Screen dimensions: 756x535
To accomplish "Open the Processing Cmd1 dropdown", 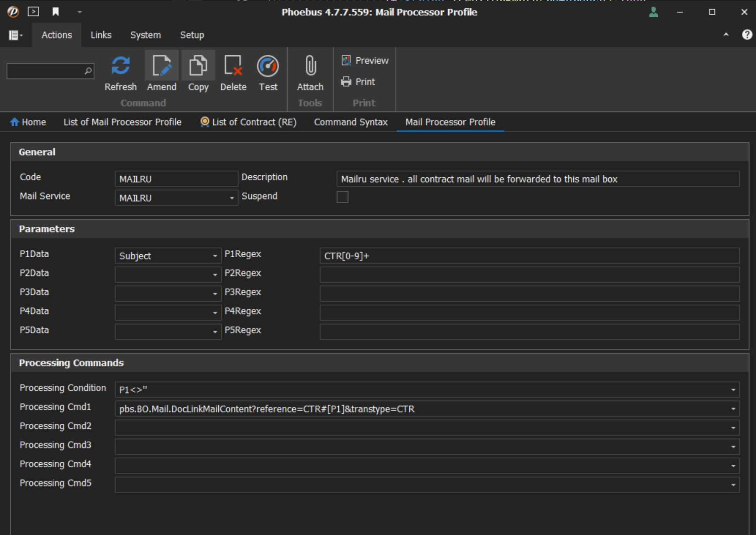I will tap(733, 409).
